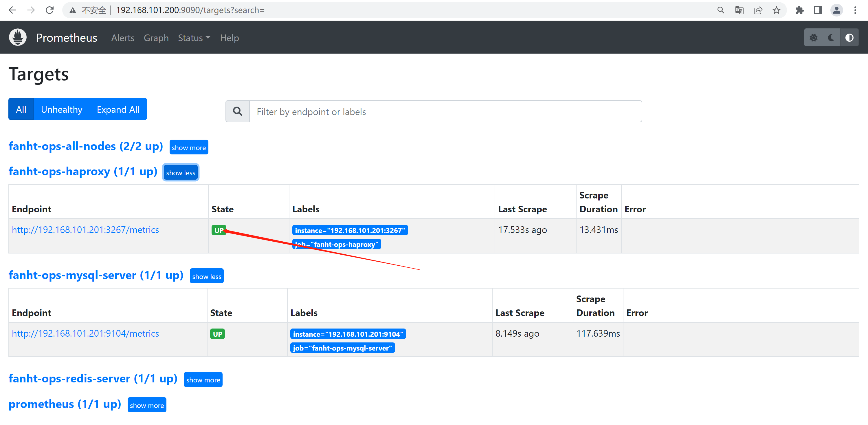Click the 117.639ms scrape duration value
Screen dimensions: 868x425
point(598,333)
